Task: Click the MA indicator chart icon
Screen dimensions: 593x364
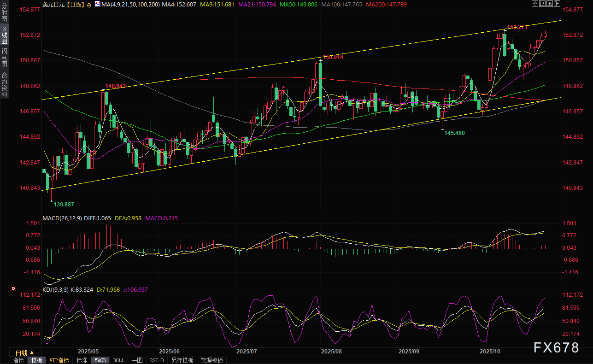Action: point(97,4)
